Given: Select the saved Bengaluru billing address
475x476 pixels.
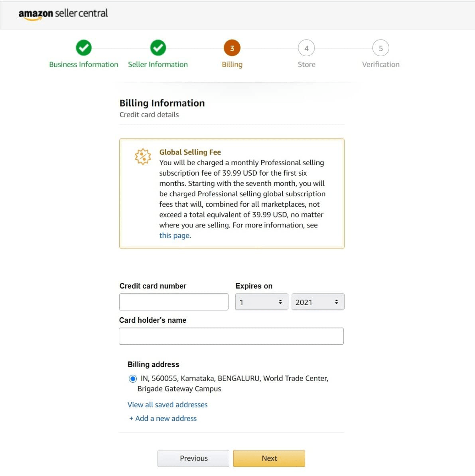Looking at the screenshot, I should (x=132, y=378).
